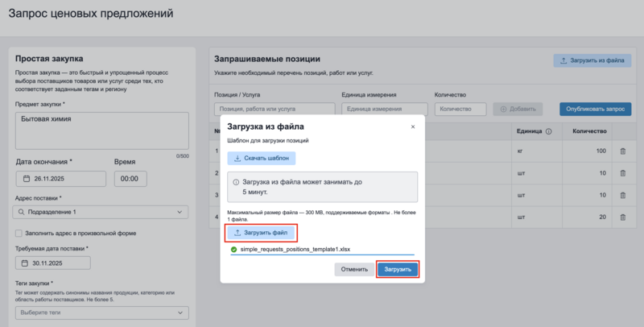Click Опубликовать запрос button
644x327 pixels.
pos(595,109)
